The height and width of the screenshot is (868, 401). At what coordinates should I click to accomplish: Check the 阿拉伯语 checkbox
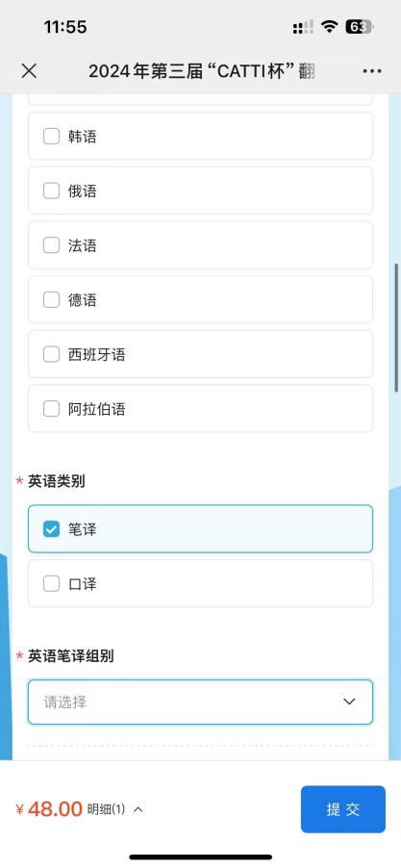(x=51, y=409)
